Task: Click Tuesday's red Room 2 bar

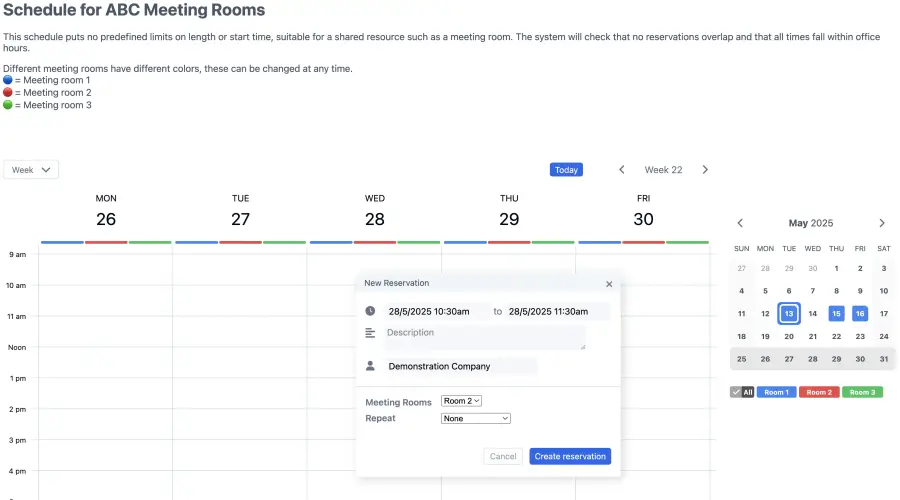Action: click(240, 242)
